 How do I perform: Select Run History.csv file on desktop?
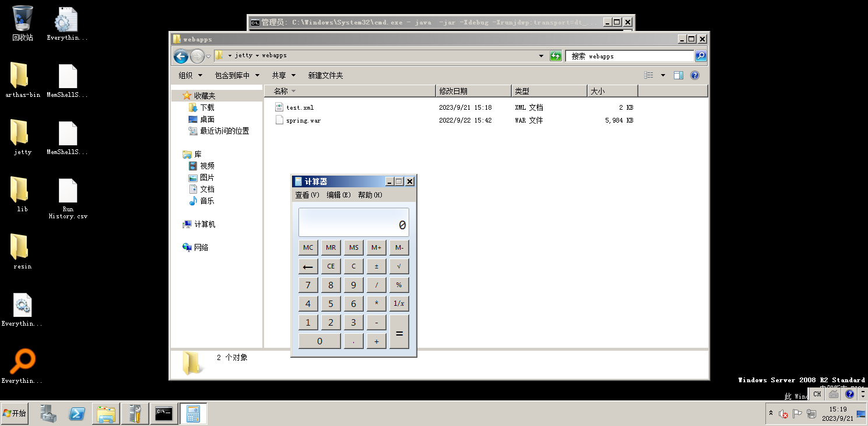68,197
